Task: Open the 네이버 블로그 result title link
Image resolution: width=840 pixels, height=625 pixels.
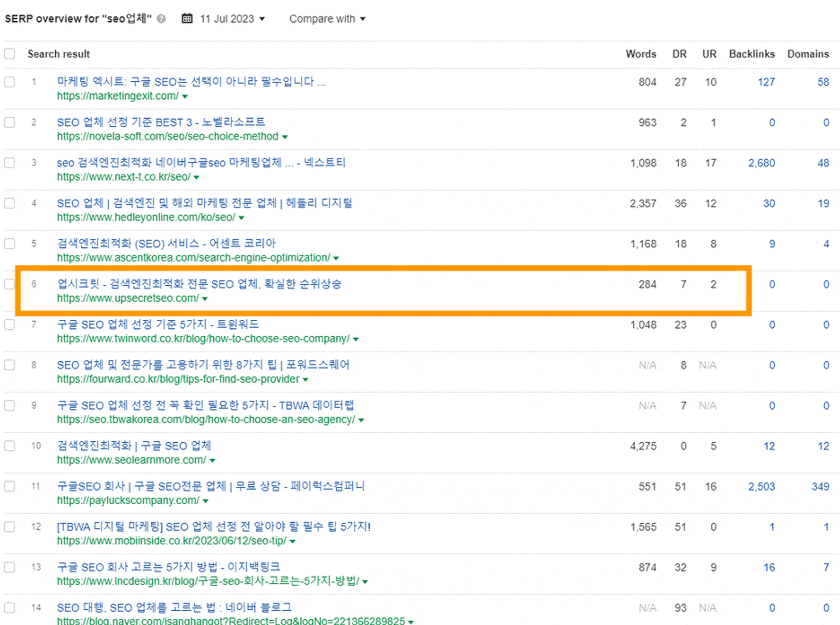Action: pyautogui.click(x=174, y=607)
